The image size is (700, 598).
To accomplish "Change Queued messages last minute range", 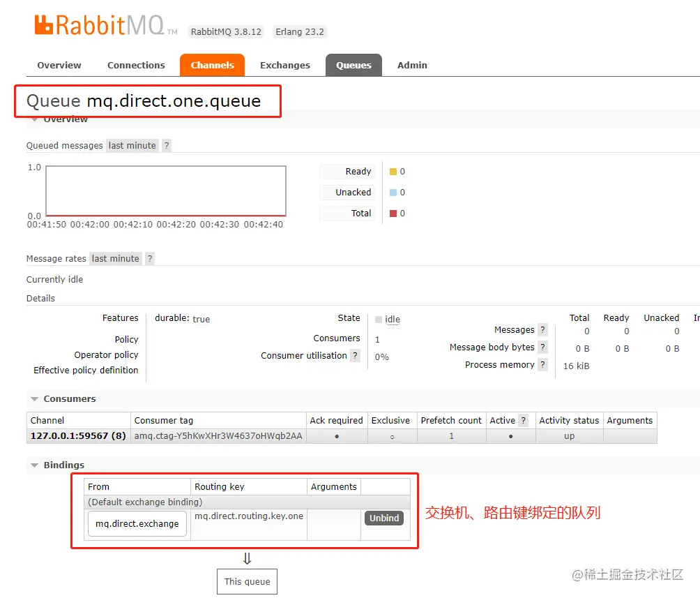I will (x=132, y=146).
